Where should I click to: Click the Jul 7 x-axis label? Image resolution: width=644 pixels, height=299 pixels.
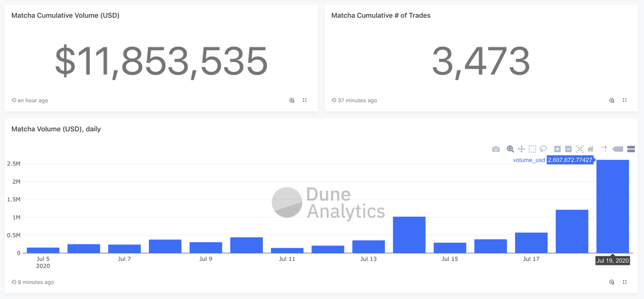point(125,259)
